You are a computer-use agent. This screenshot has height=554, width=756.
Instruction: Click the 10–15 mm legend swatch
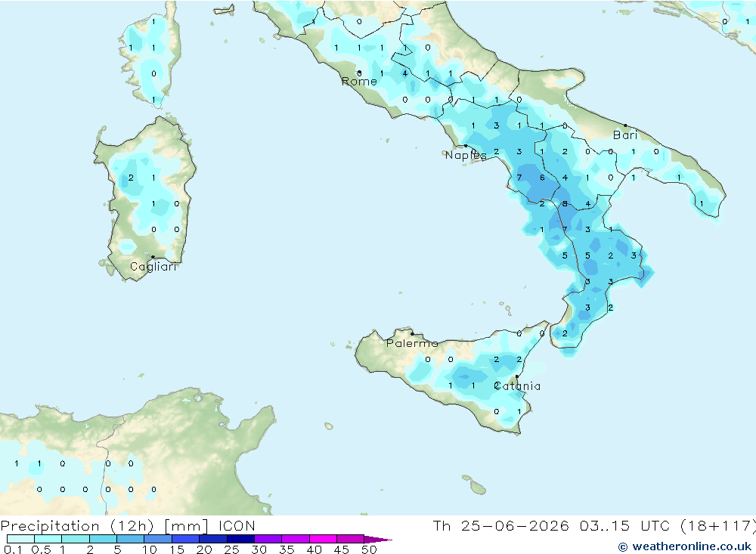point(158,539)
